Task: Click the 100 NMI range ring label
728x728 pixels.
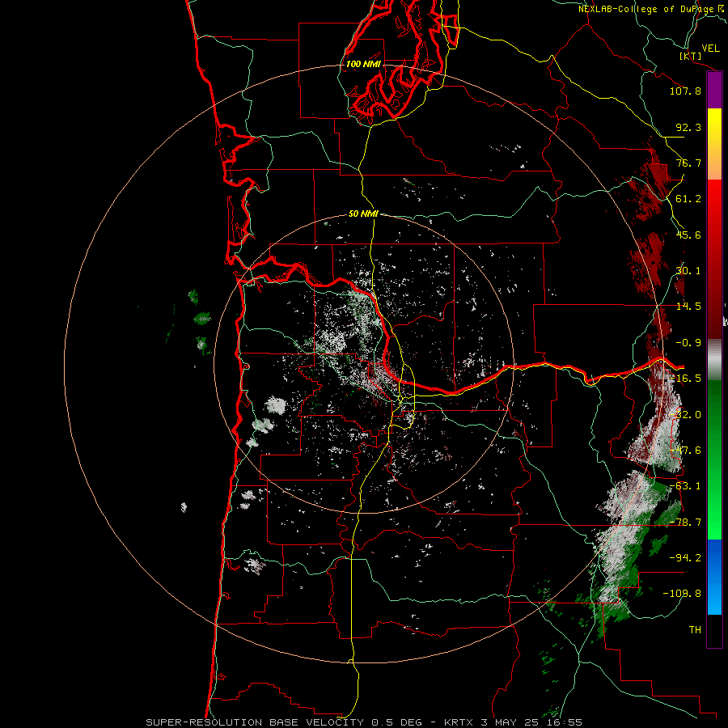Action: [x=363, y=64]
